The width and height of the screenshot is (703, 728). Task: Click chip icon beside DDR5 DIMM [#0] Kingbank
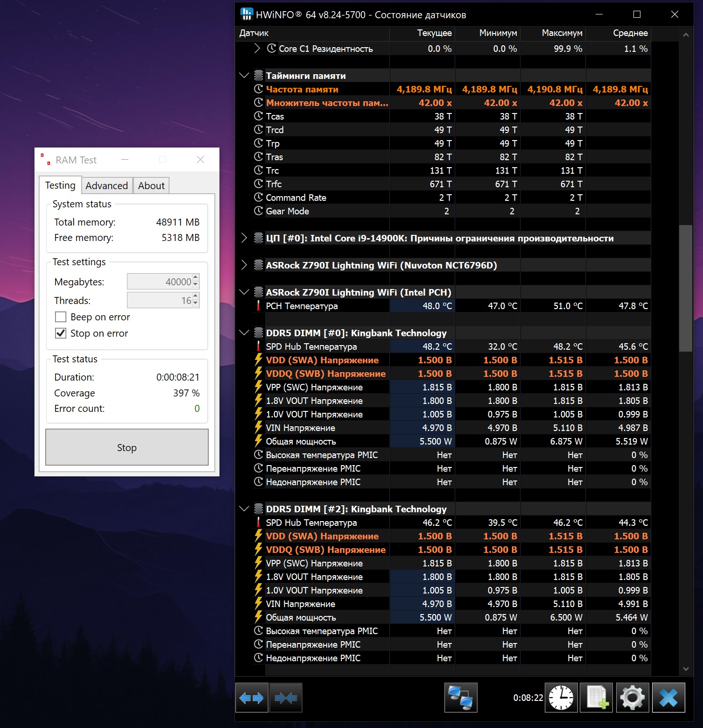(x=258, y=332)
